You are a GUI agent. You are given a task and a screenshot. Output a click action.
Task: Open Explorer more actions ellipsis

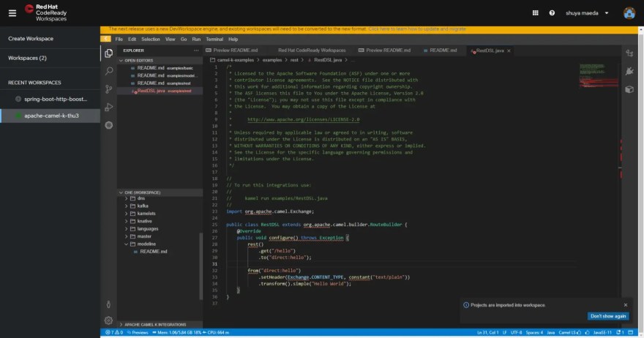point(196,50)
